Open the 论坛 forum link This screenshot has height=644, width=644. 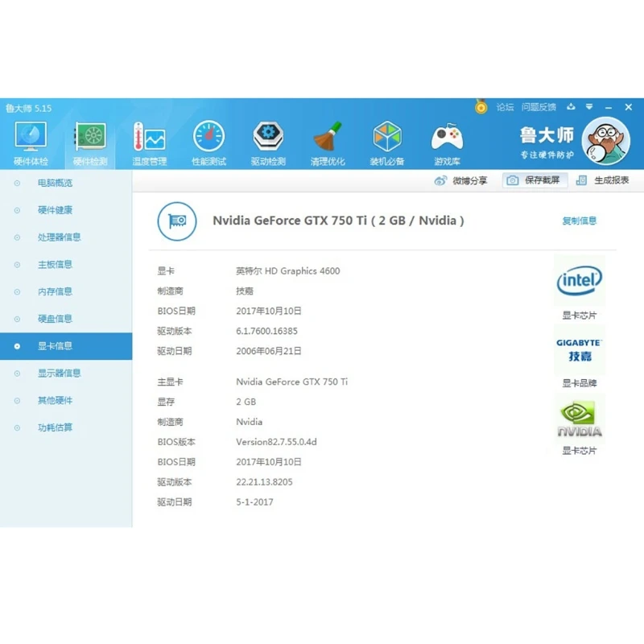506,107
